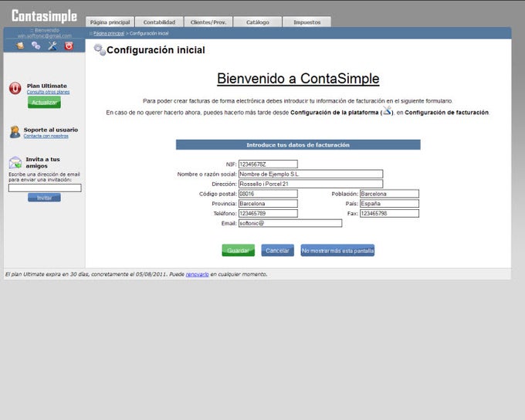Click the red power logout icon
The image size is (525, 420).
tap(69, 46)
